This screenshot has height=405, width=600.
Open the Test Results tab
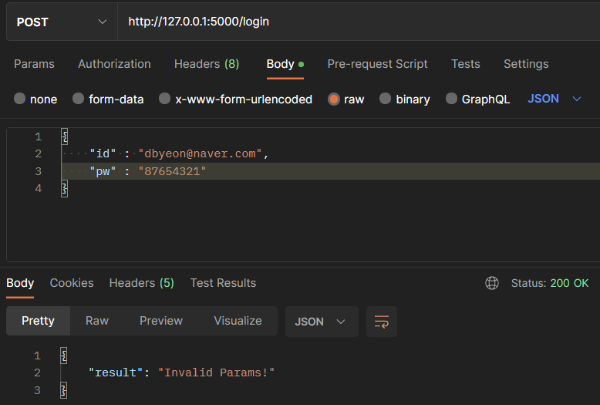click(x=223, y=283)
